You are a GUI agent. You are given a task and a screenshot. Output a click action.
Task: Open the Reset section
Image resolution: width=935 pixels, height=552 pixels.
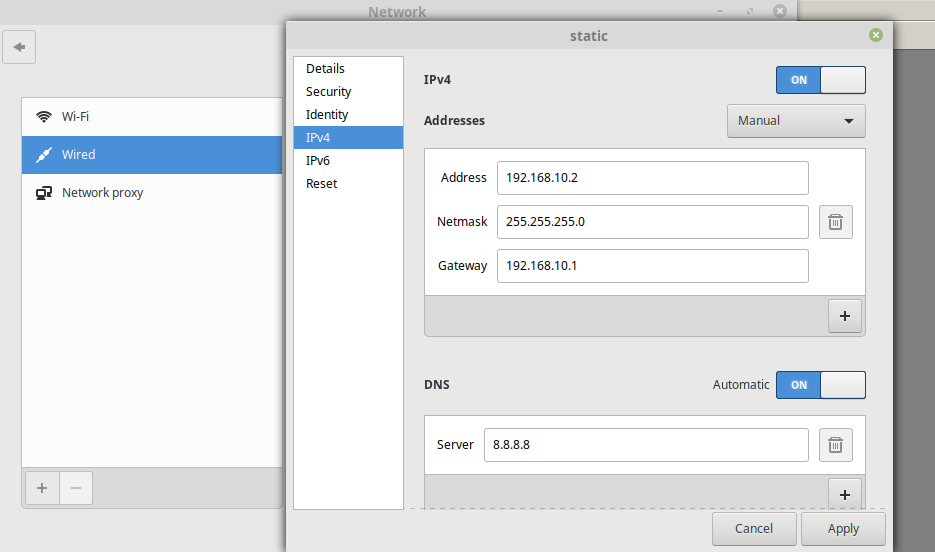(x=348, y=184)
